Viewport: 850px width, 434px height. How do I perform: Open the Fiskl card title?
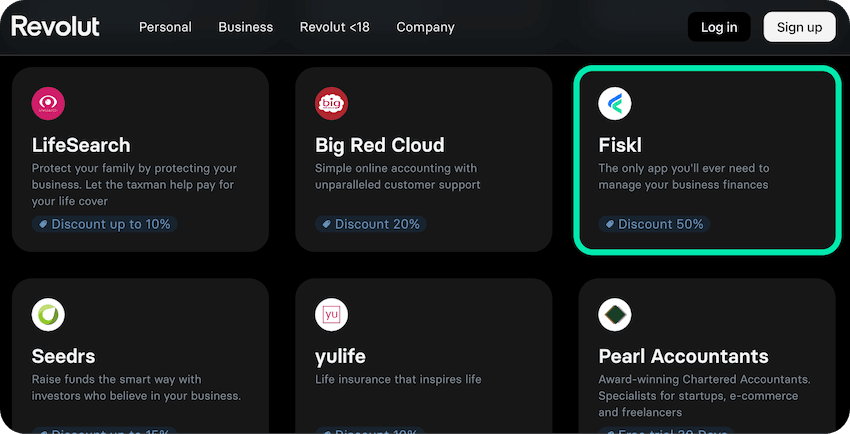pyautogui.click(x=620, y=145)
